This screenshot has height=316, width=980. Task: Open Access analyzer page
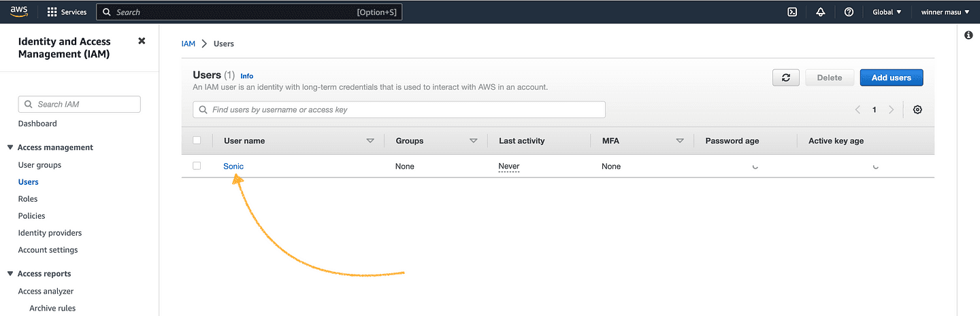pyautogui.click(x=46, y=292)
